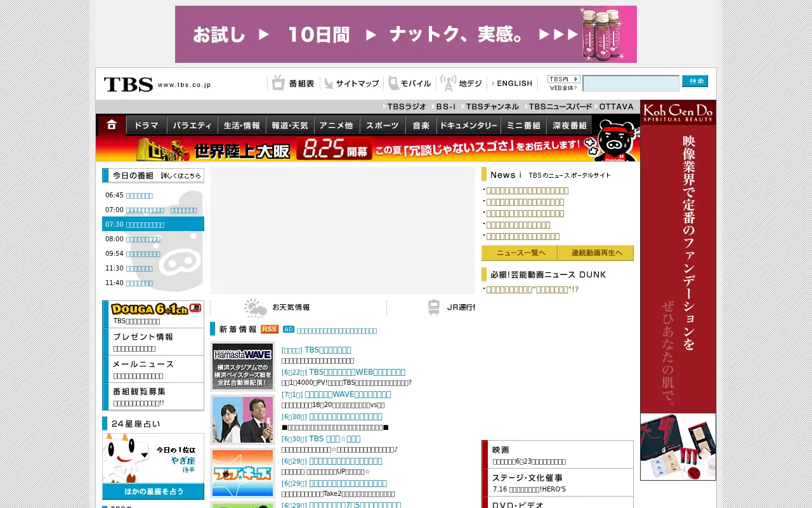The width and height of the screenshot is (812, 508).
Task: Select the WEB全体 search scope
Action: pyautogui.click(x=563, y=88)
